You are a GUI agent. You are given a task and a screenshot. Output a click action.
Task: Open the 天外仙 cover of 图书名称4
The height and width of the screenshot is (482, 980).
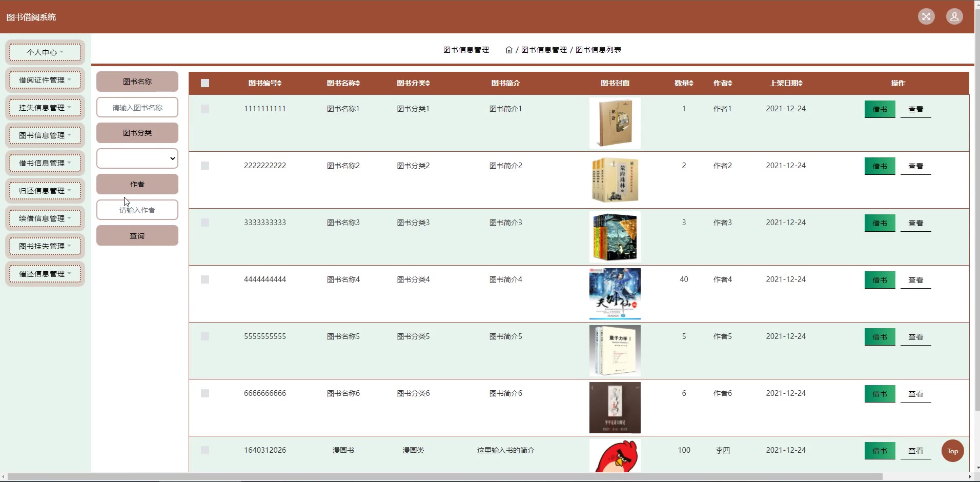(615, 294)
